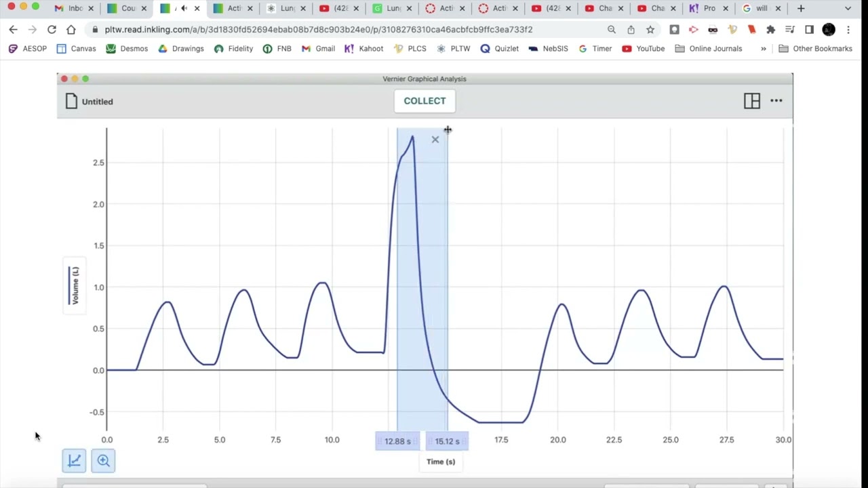
Task: Start data collection with COLLECT button
Action: tap(425, 101)
